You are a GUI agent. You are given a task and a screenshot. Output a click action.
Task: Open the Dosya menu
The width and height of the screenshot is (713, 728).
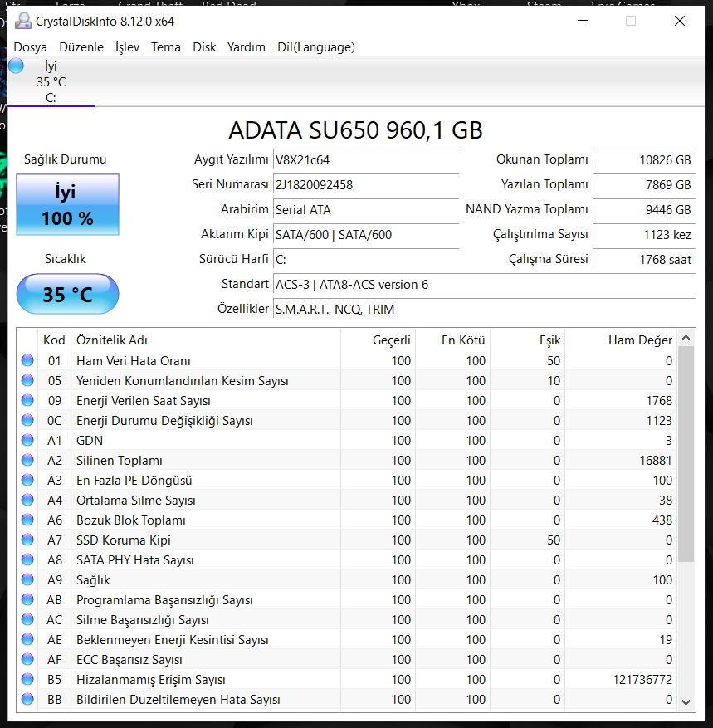31,47
